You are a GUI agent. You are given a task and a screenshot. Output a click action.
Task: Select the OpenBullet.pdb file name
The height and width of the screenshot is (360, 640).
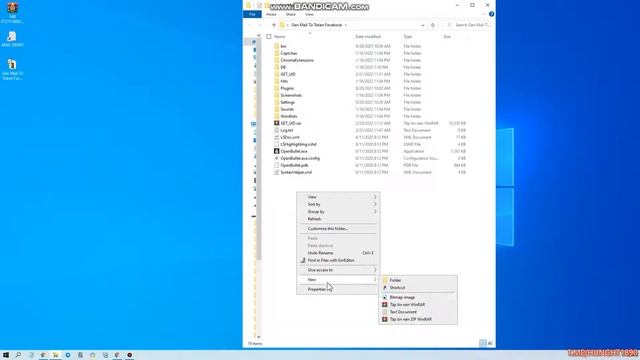point(294,165)
